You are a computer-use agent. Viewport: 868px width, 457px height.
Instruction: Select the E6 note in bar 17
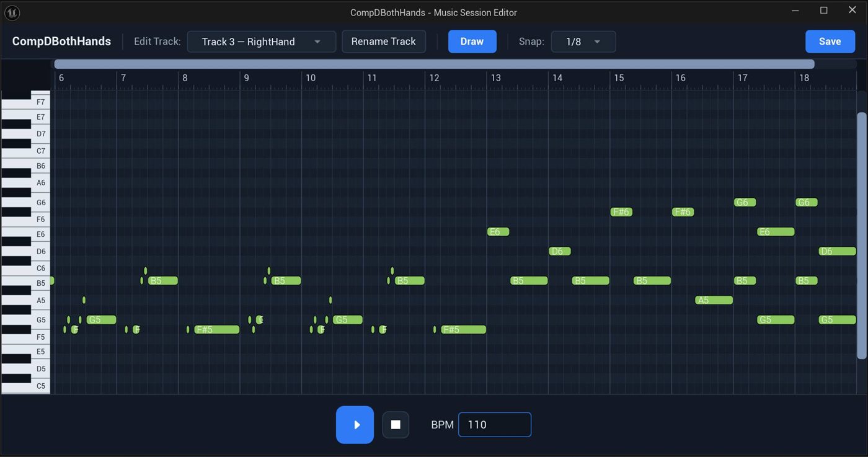[776, 232]
